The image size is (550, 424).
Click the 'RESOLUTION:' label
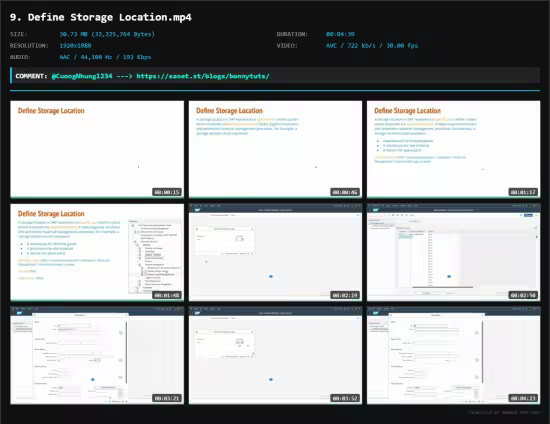(x=29, y=46)
